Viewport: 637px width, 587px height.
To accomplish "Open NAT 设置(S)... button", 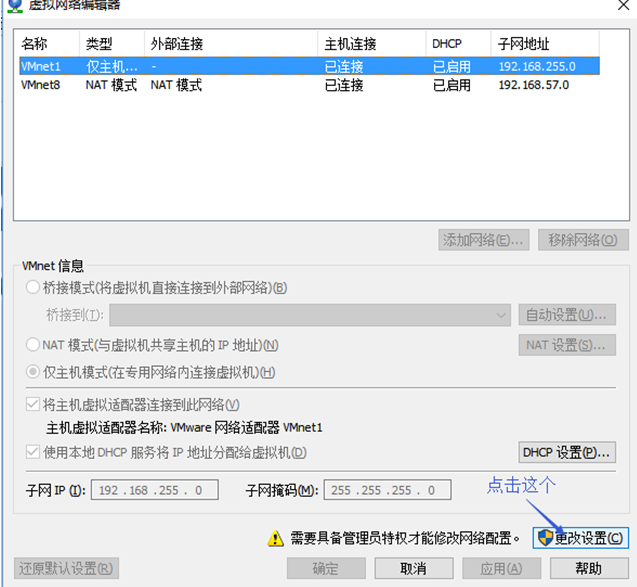I will [567, 345].
